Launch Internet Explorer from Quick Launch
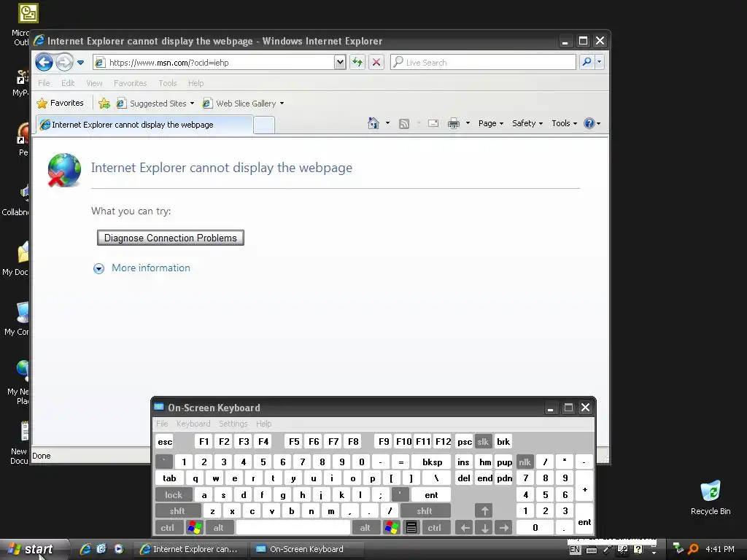The image size is (747, 560). (85, 549)
